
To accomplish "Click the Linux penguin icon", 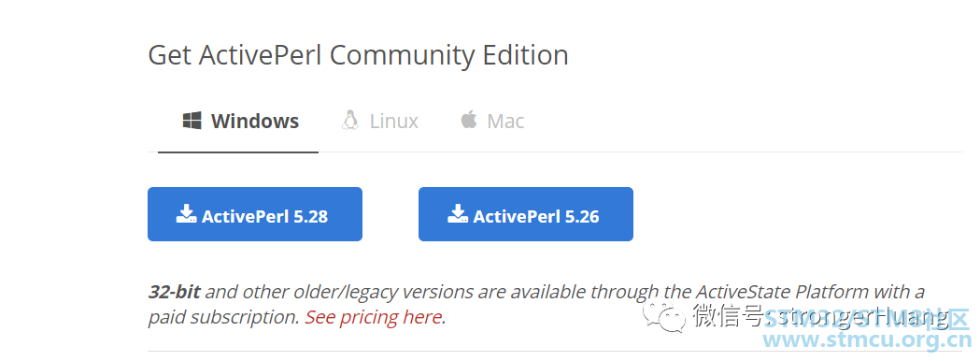I will 350,120.
